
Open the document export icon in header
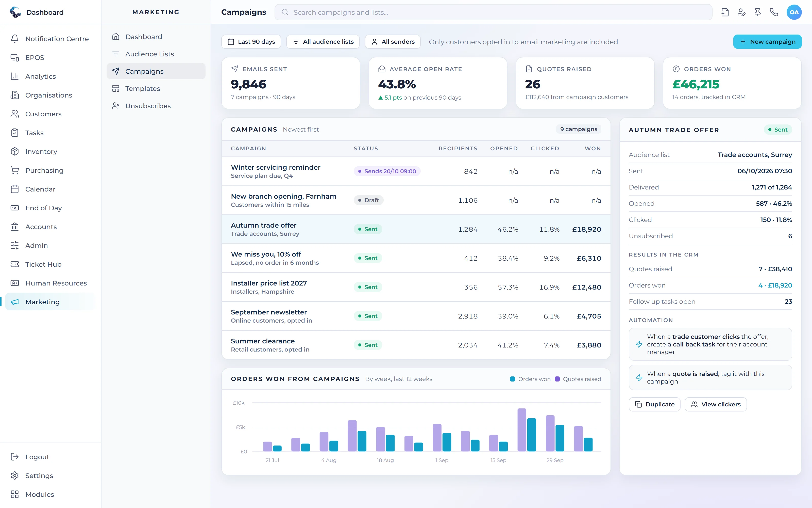point(725,12)
